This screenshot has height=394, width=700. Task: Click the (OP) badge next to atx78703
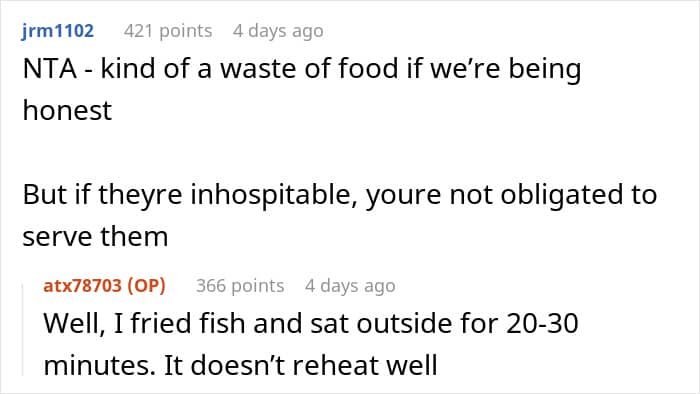point(146,286)
